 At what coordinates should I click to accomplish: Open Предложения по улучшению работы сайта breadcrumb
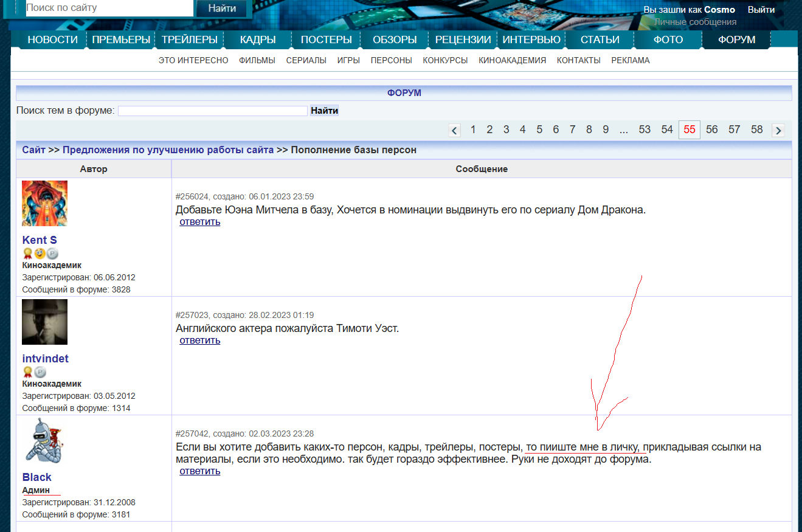168,150
